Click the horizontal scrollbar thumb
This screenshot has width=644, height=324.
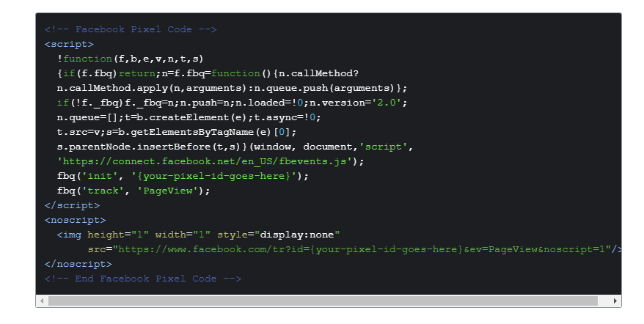pyautogui.click(x=323, y=301)
